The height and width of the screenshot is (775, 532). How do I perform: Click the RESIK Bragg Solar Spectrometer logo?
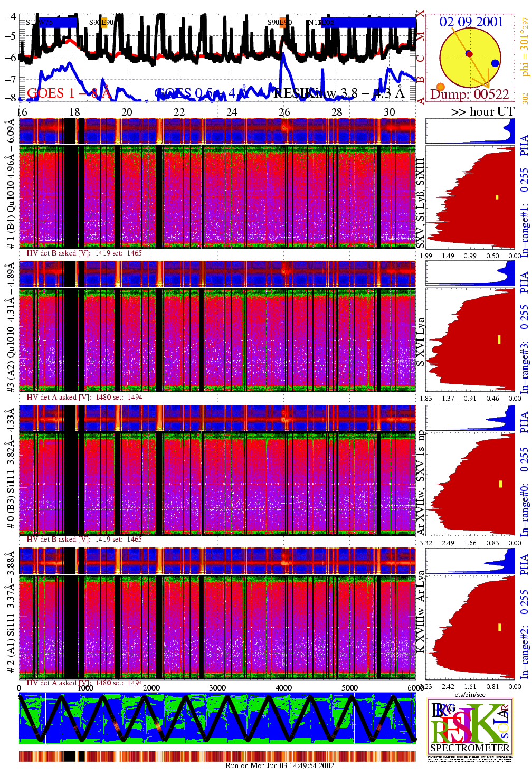click(470, 726)
